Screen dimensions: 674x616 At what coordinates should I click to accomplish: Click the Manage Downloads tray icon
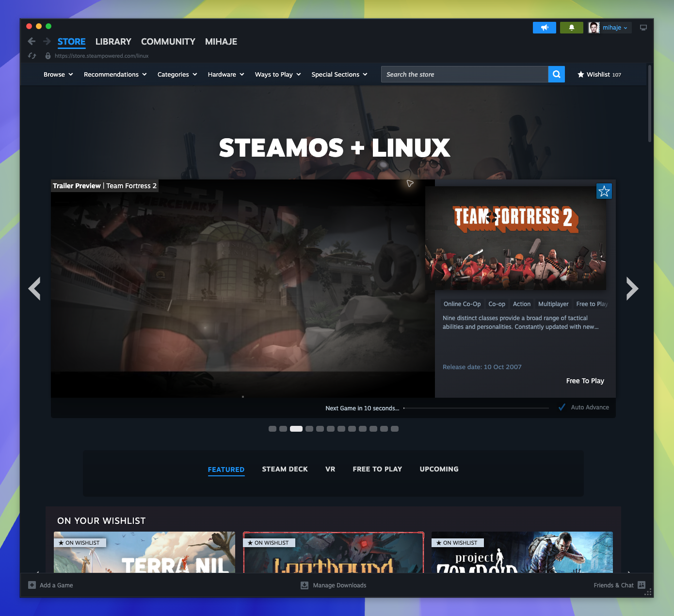pyautogui.click(x=305, y=585)
